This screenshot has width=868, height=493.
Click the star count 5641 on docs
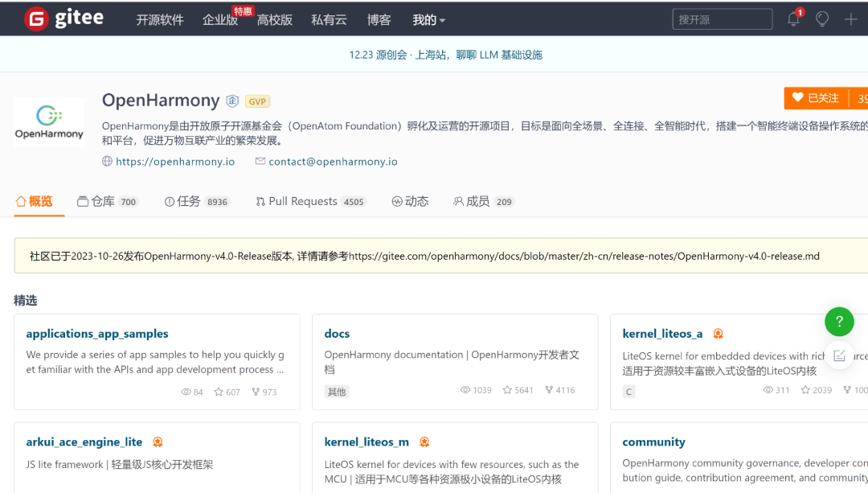coord(518,390)
